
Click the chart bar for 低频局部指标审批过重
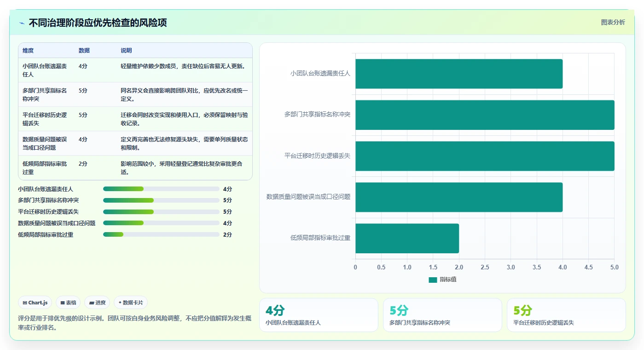point(407,238)
